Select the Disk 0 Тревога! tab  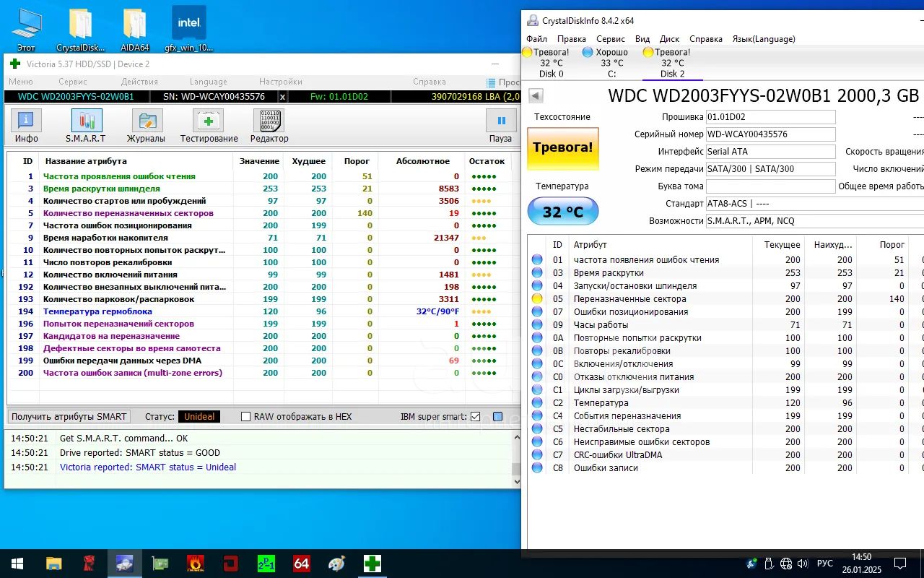[552, 63]
